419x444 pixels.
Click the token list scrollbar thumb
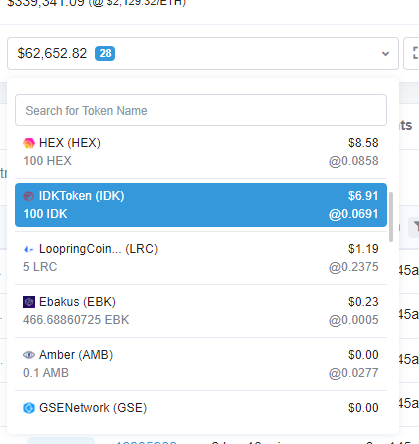coord(391,217)
